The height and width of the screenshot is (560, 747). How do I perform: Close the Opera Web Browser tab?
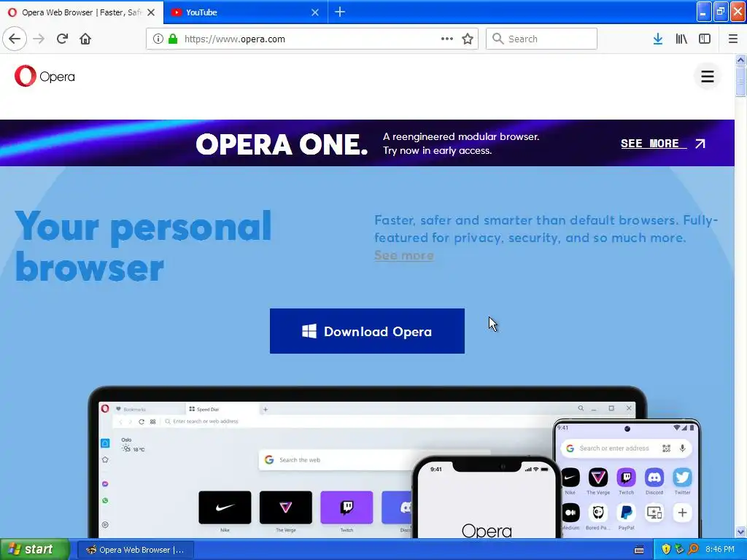[x=151, y=12]
